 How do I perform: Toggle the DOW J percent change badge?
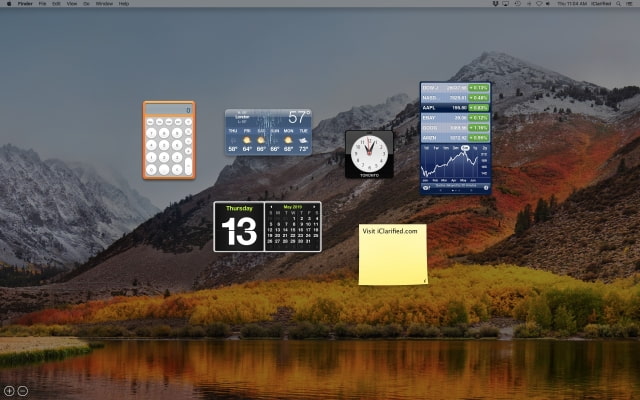coord(479,88)
